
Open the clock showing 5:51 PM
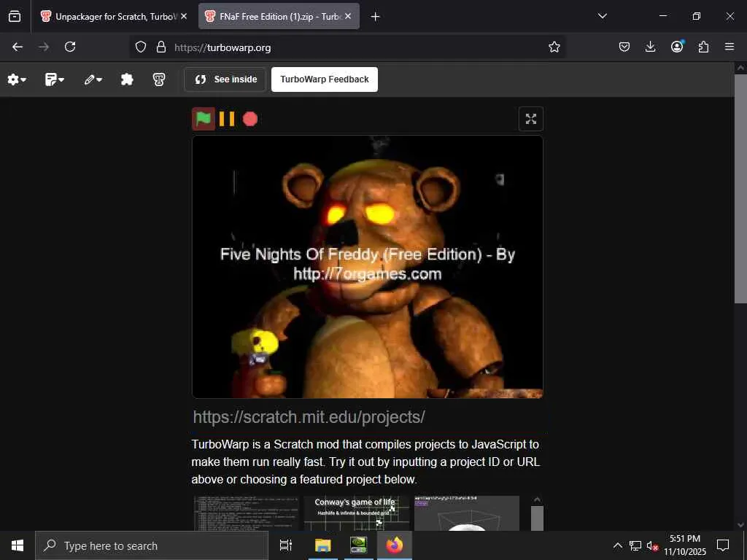coord(685,545)
